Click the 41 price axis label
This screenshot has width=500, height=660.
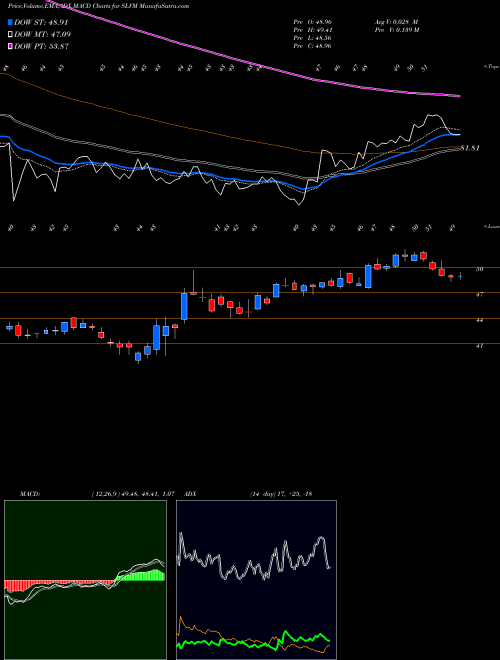click(479, 346)
